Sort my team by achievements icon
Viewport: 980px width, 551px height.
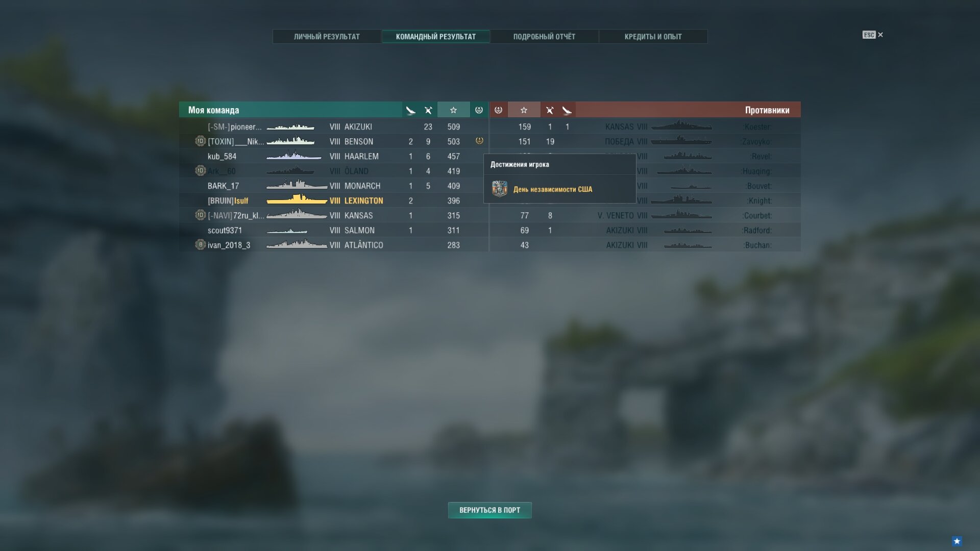pyautogui.click(x=479, y=110)
